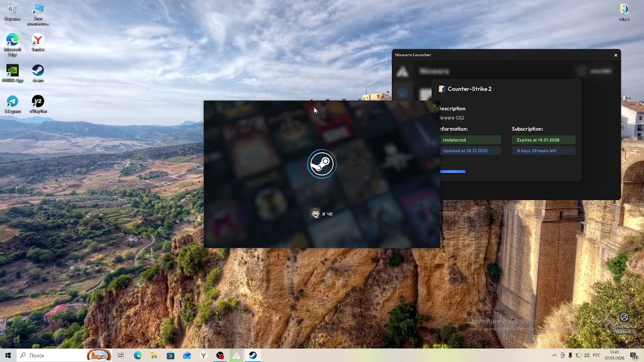
Task: Open Outlook from the taskbar
Action: pyautogui.click(x=187, y=355)
